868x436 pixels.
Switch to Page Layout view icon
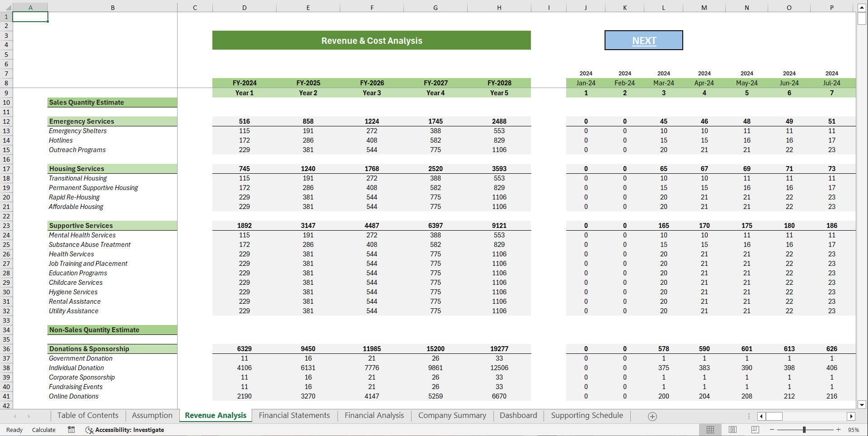pyautogui.click(x=732, y=430)
